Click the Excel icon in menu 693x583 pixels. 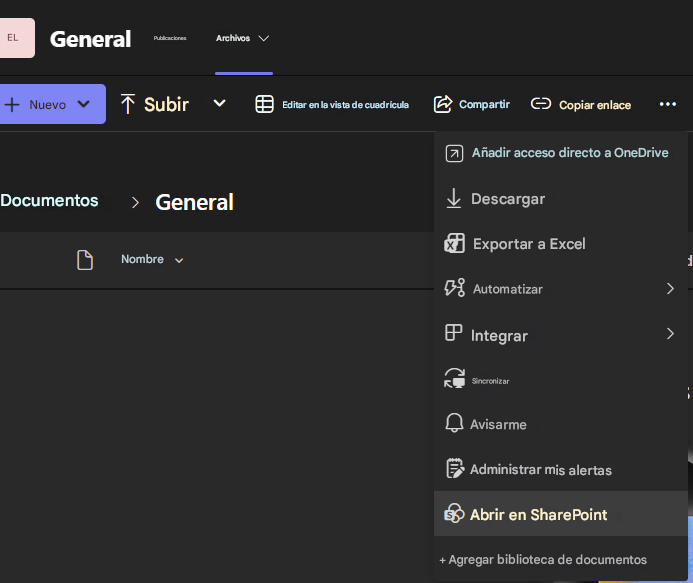point(454,243)
